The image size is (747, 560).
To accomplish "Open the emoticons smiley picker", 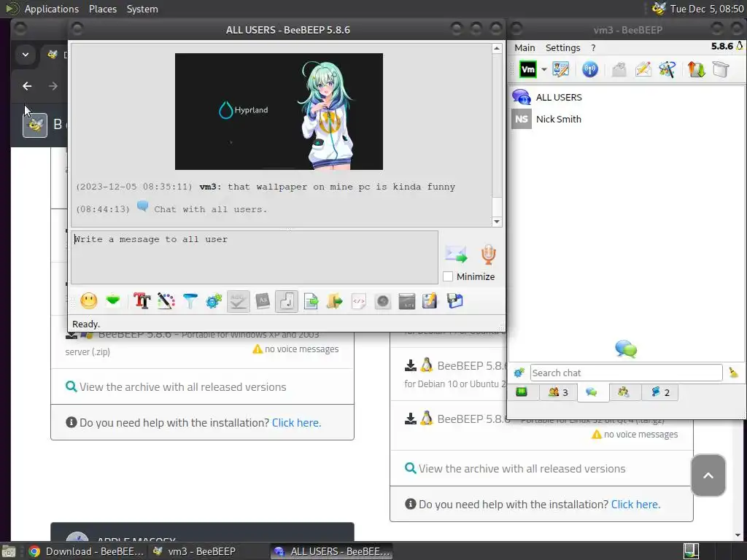I will tap(88, 301).
